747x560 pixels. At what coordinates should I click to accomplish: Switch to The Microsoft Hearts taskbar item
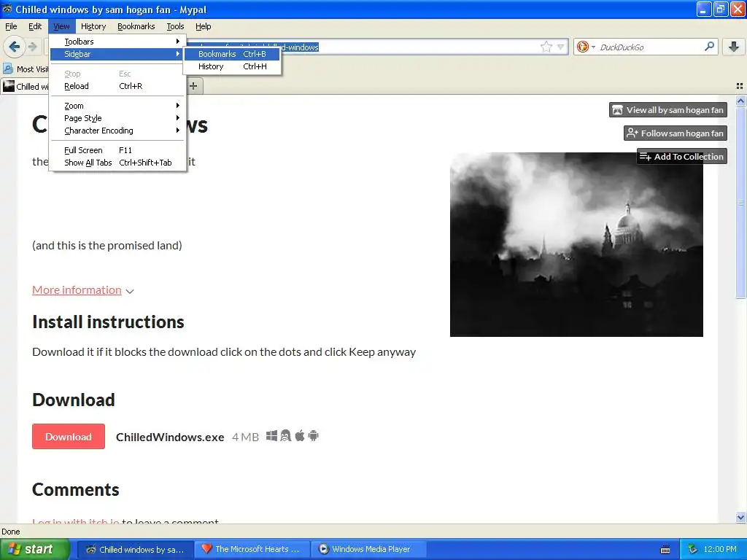pos(252,549)
